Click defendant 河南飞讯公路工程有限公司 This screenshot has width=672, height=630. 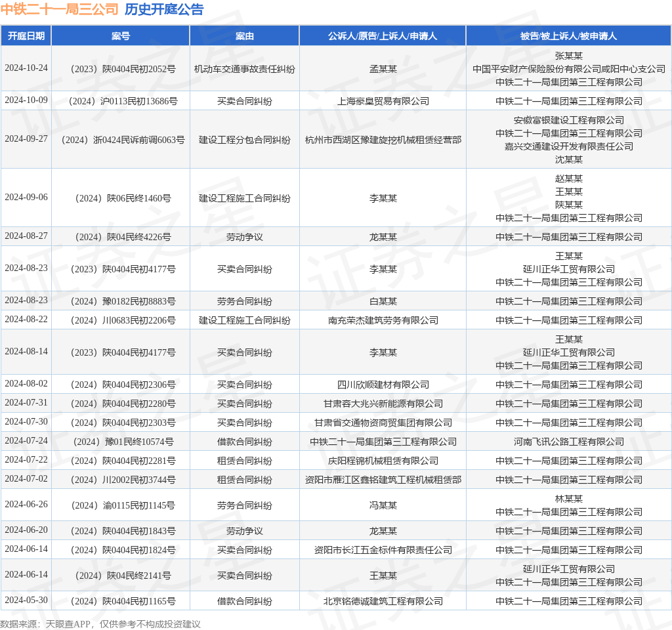pyautogui.click(x=569, y=442)
